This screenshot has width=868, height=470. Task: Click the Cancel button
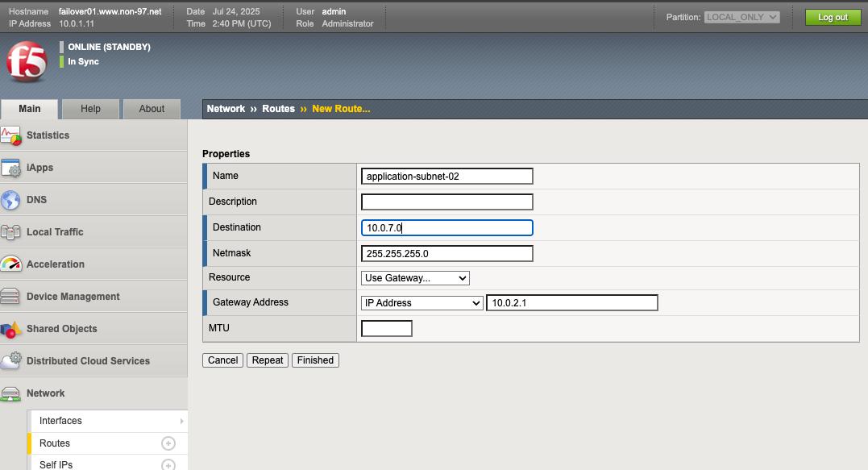point(222,360)
